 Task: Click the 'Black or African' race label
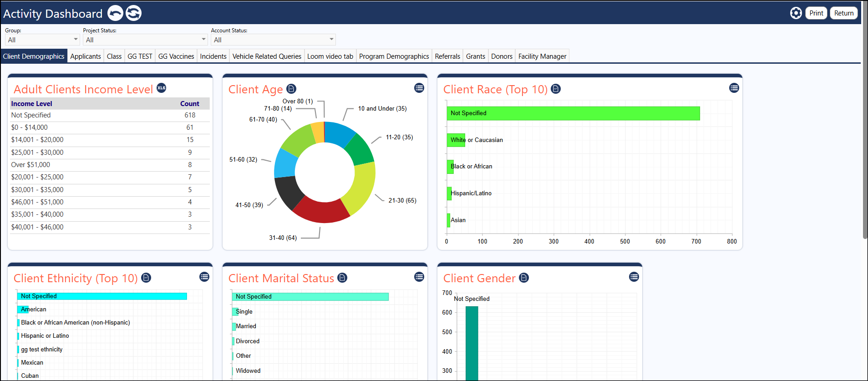click(472, 166)
